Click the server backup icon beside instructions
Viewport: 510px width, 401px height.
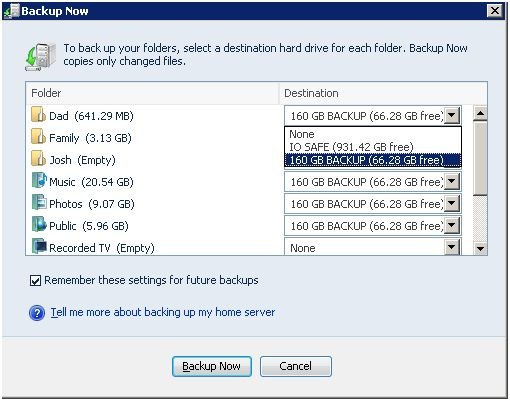[40, 56]
